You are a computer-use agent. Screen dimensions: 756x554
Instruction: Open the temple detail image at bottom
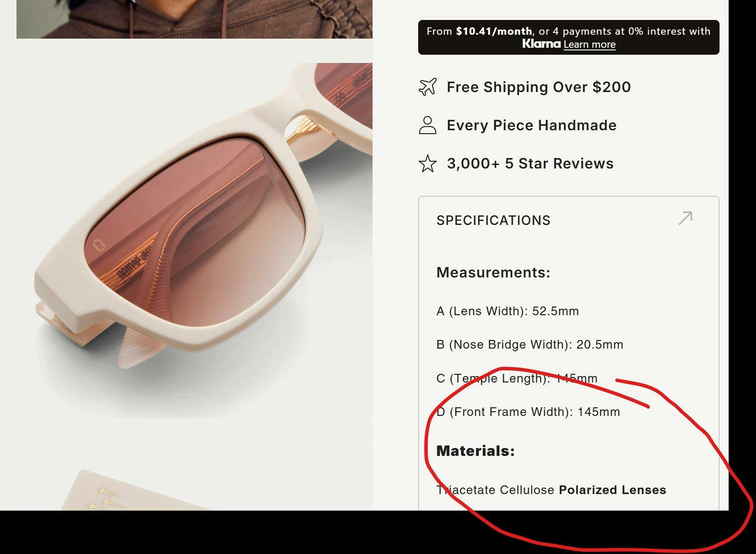click(195, 477)
